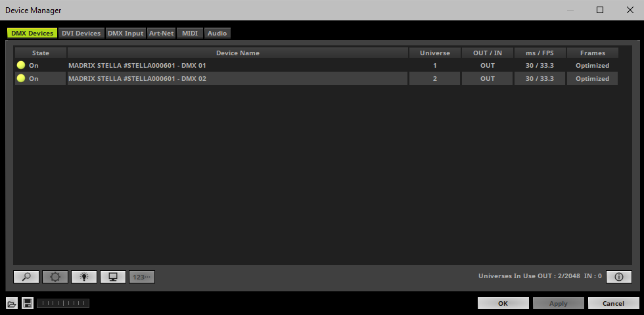644x315 pixels.
Task: Click the Cancel button
Action: [x=613, y=303]
